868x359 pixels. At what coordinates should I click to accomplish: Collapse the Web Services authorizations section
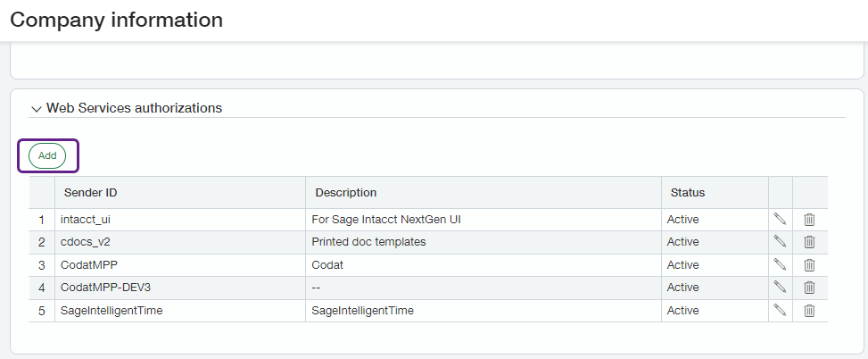coord(37,109)
